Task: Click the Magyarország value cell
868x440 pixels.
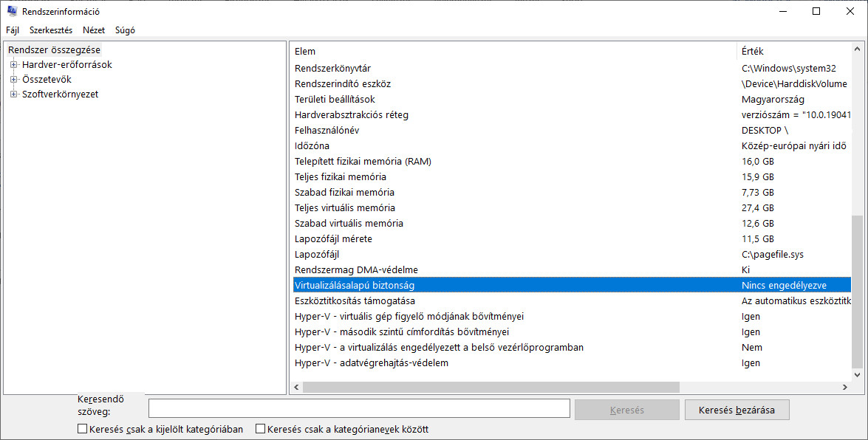Action: (x=773, y=100)
